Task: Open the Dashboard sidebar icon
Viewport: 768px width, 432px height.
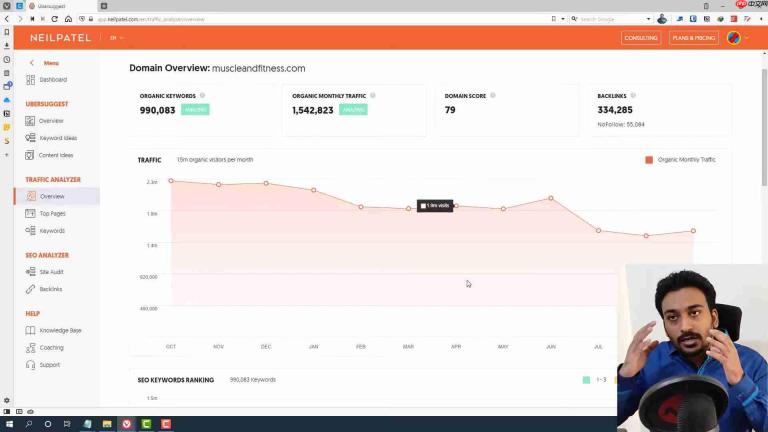Action: (x=30, y=79)
